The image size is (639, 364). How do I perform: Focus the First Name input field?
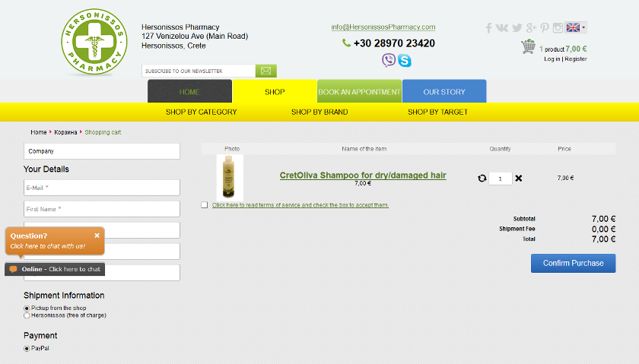click(x=102, y=209)
